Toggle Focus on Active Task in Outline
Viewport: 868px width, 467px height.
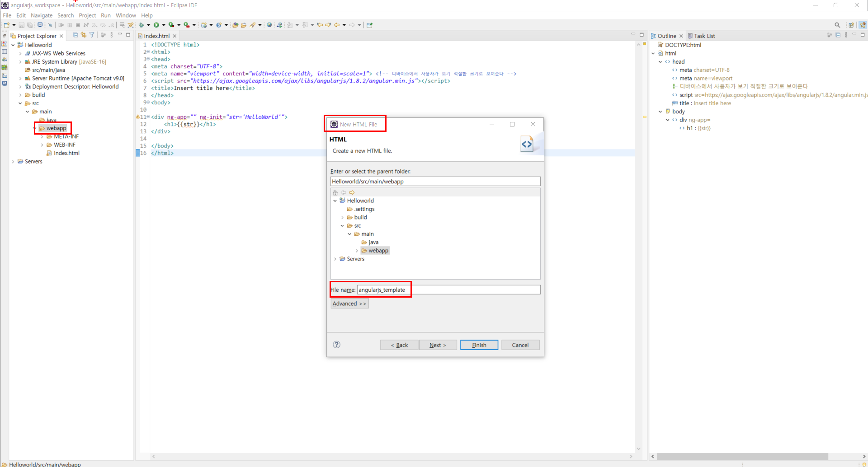tap(829, 35)
